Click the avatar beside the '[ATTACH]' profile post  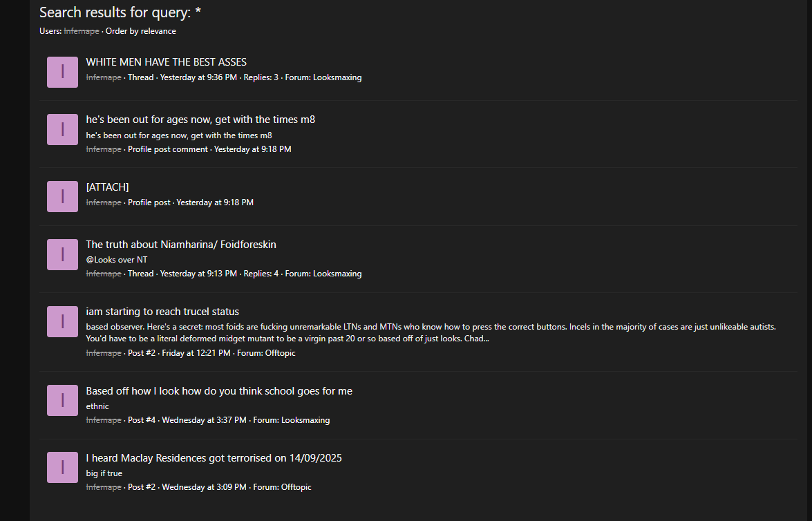(62, 196)
